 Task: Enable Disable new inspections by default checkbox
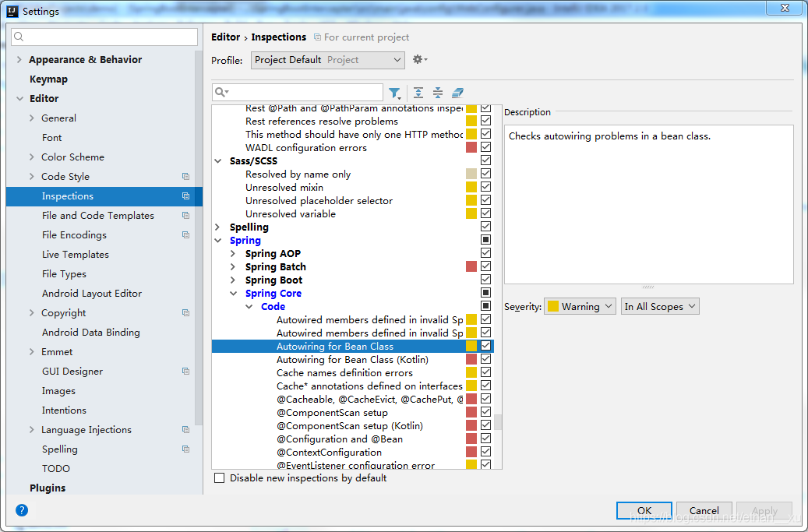pyautogui.click(x=220, y=478)
